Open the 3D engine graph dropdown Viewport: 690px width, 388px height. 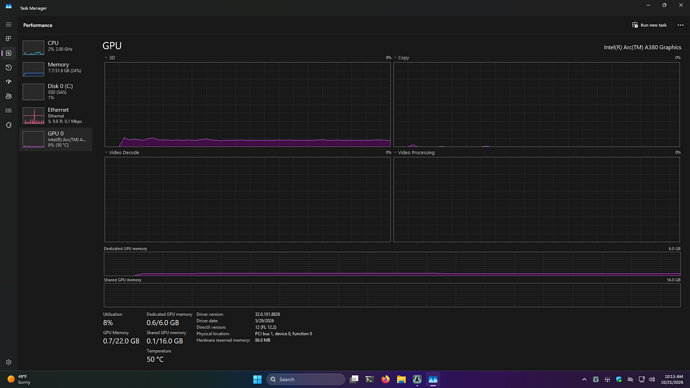(x=110, y=58)
